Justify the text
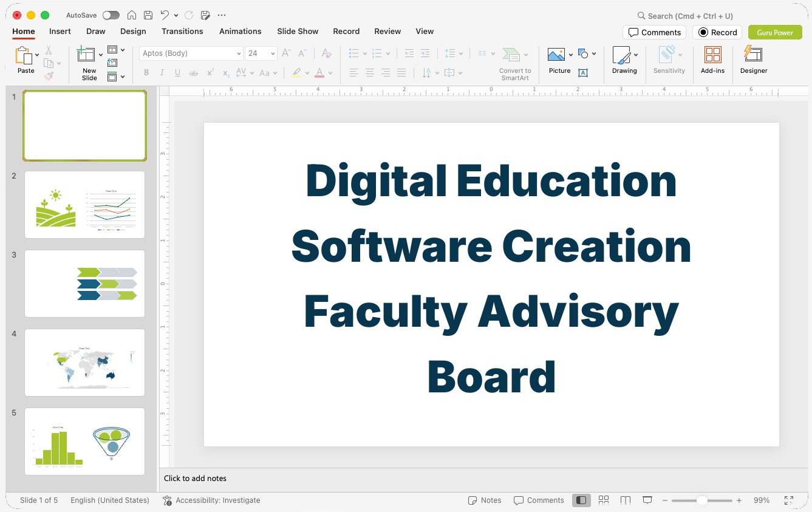Image resolution: width=812 pixels, height=512 pixels. [x=401, y=73]
